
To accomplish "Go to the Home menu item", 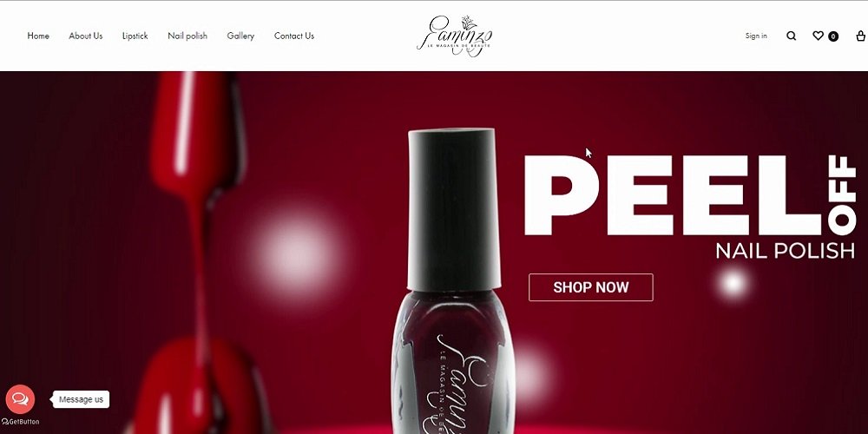I will point(38,36).
